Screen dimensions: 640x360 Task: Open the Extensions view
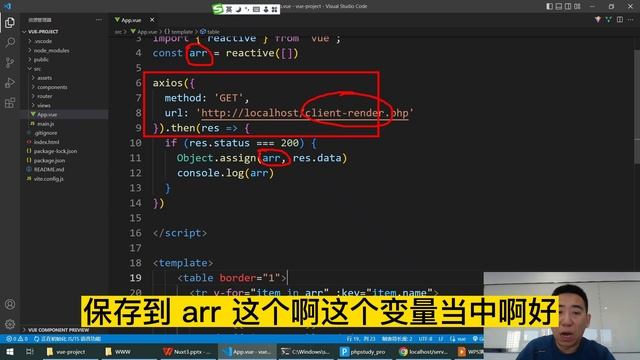coord(10,102)
